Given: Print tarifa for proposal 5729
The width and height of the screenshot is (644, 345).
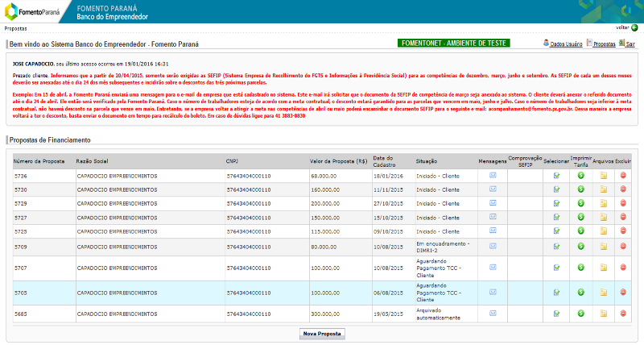Looking at the screenshot, I should click(x=580, y=203).
